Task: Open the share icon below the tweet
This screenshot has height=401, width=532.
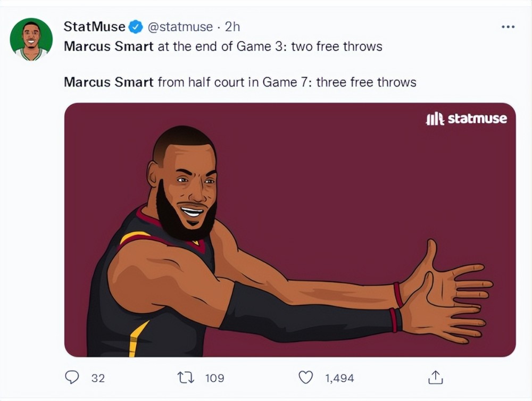Action: (x=436, y=377)
